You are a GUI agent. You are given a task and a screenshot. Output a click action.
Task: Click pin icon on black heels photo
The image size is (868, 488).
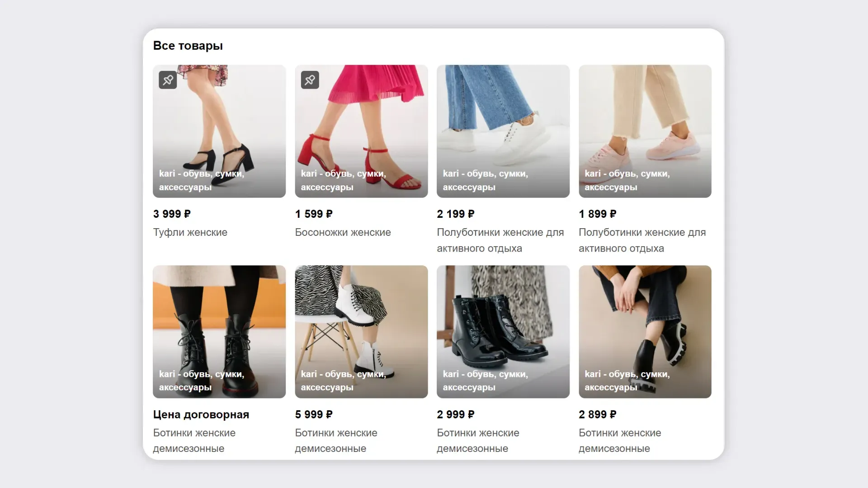[x=168, y=80]
